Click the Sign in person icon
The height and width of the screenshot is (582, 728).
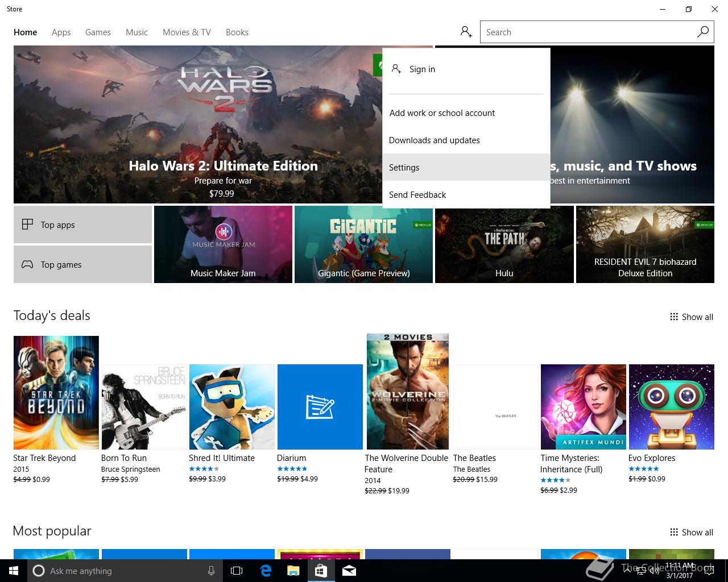pos(396,69)
